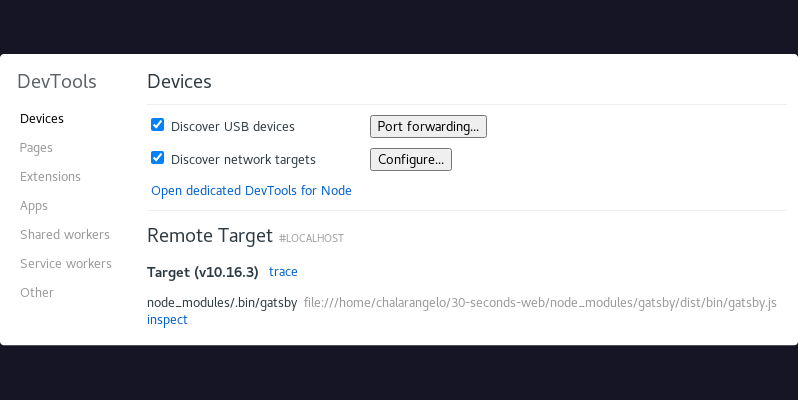Image resolution: width=798 pixels, height=400 pixels.
Task: Click the Port forwarding button
Action: pyautogui.click(x=428, y=127)
